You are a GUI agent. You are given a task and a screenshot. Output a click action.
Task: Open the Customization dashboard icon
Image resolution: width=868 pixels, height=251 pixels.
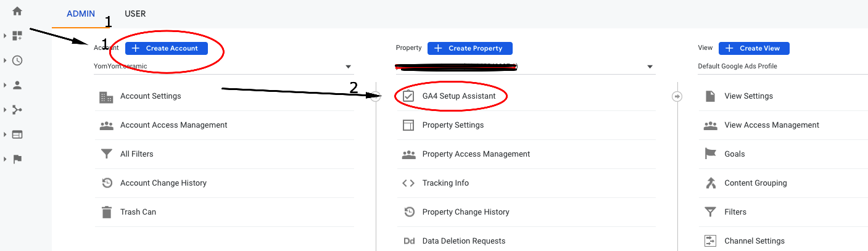[x=17, y=36]
